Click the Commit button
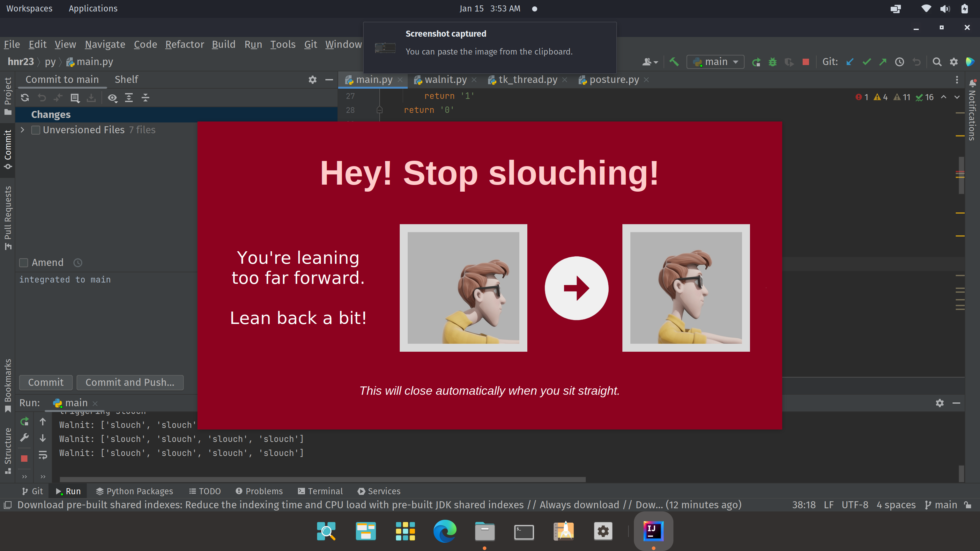Image resolution: width=980 pixels, height=551 pixels. coord(46,382)
